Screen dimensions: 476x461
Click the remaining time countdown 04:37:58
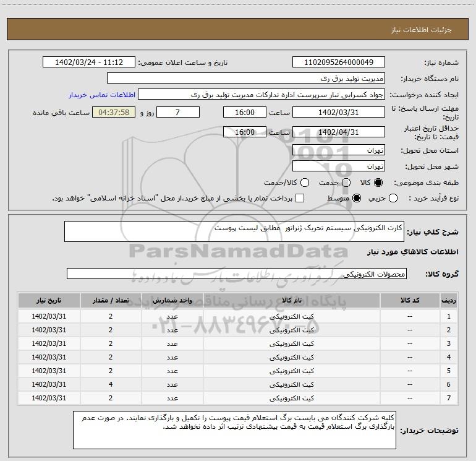click(114, 112)
